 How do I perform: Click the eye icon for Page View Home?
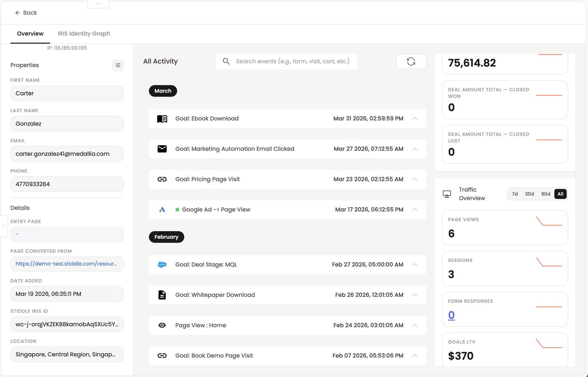point(162,325)
